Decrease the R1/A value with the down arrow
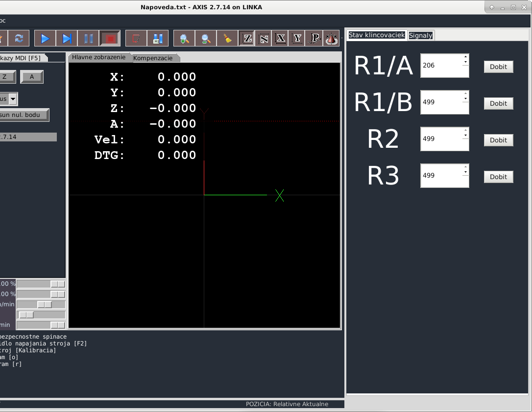 coord(465,62)
